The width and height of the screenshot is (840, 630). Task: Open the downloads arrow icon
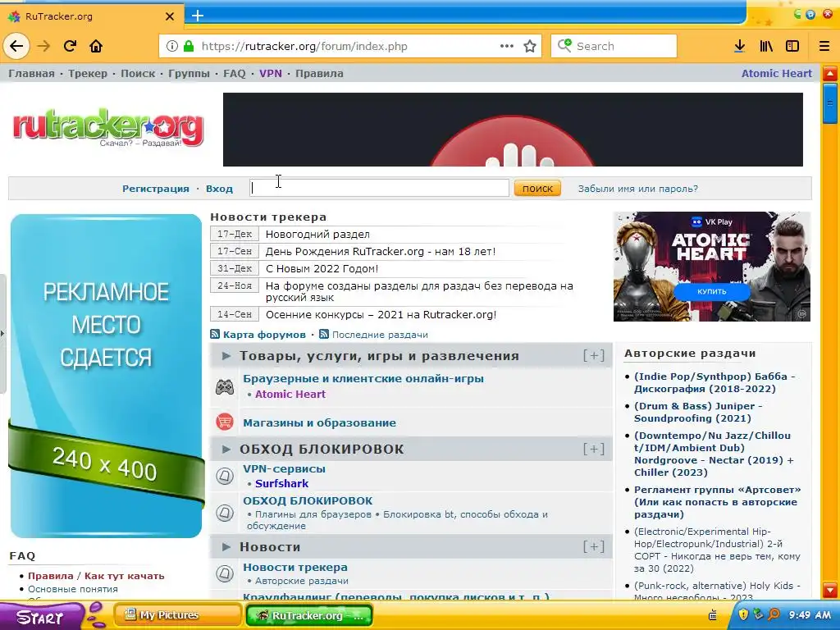[x=739, y=46]
